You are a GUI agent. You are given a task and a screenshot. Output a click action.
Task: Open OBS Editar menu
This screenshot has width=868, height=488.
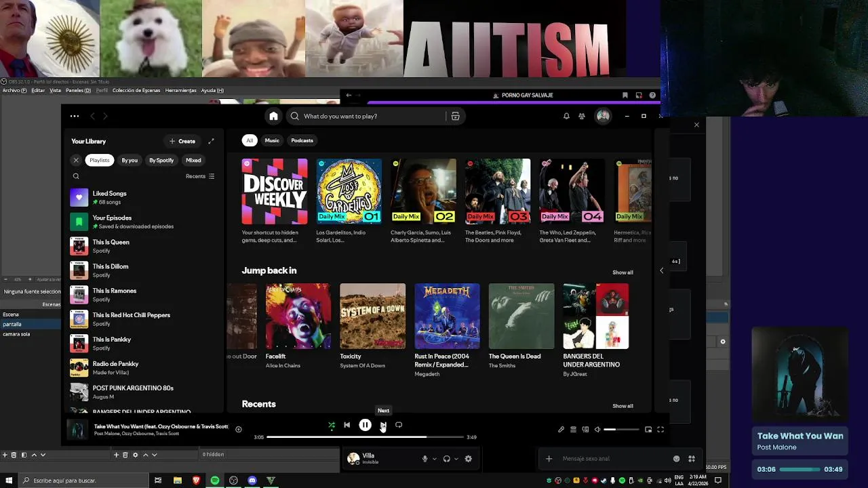(x=38, y=90)
